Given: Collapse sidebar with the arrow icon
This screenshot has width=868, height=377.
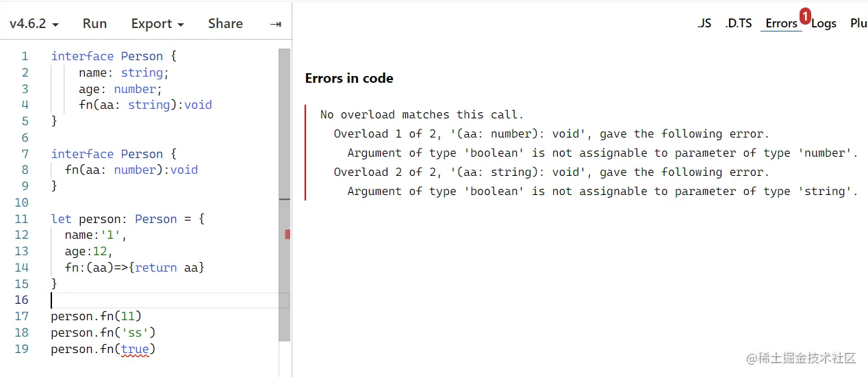Looking at the screenshot, I should click(275, 24).
